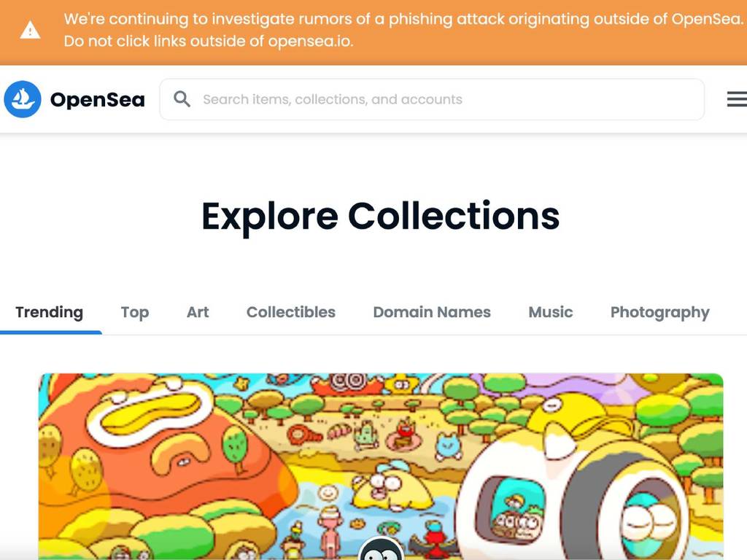The height and width of the screenshot is (560, 747).
Task: Open the Top tab
Action: (135, 312)
